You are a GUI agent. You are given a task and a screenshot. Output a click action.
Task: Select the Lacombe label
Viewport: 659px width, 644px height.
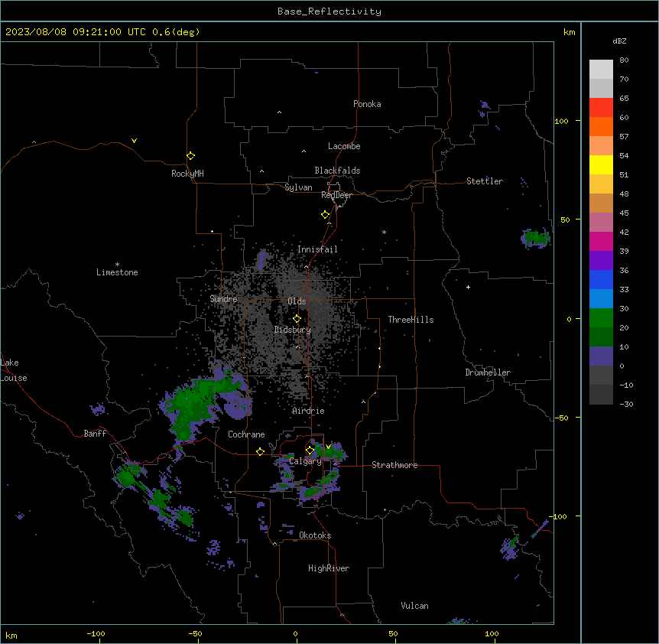(344, 146)
